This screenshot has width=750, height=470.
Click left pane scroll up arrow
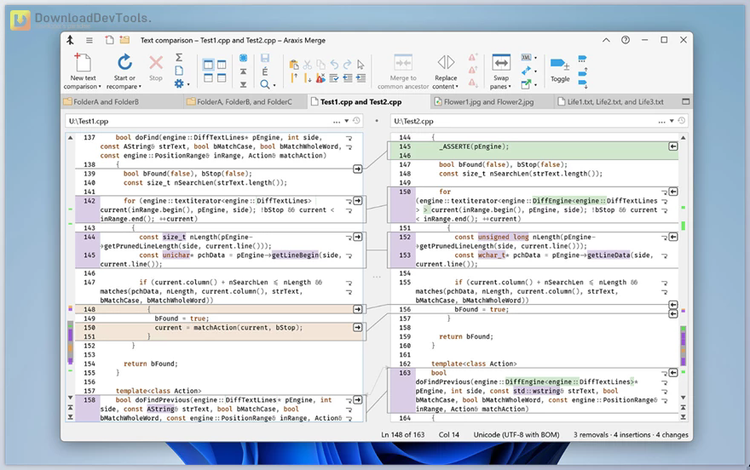point(70,138)
